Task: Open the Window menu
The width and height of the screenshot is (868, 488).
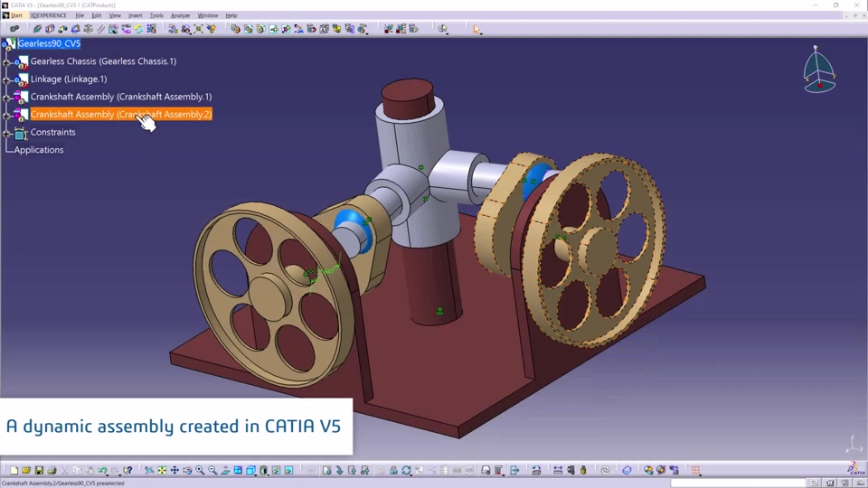Action: point(208,15)
